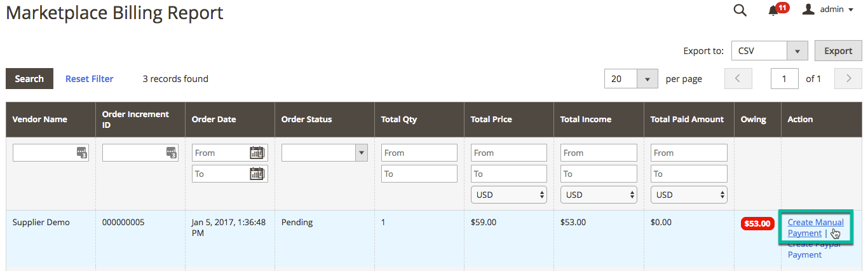Image resolution: width=868 pixels, height=271 pixels.
Task: Click Total Qty From input field
Action: click(x=419, y=153)
